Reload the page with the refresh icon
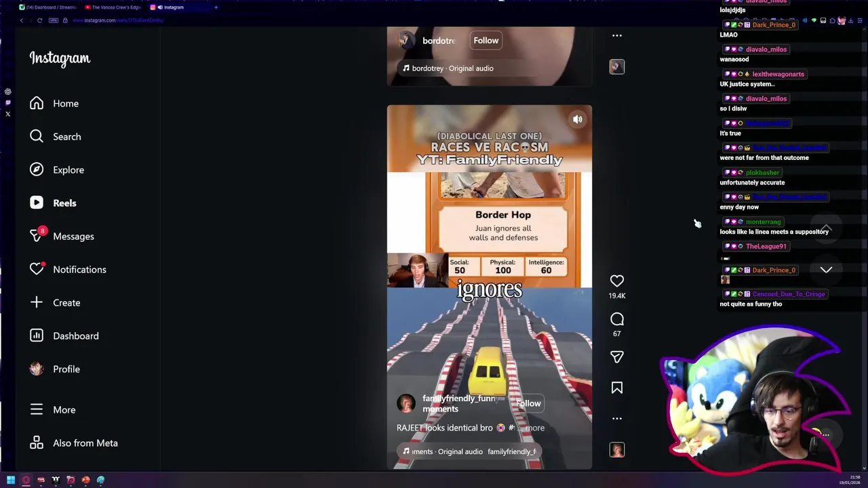This screenshot has height=488, width=868. click(x=40, y=20)
